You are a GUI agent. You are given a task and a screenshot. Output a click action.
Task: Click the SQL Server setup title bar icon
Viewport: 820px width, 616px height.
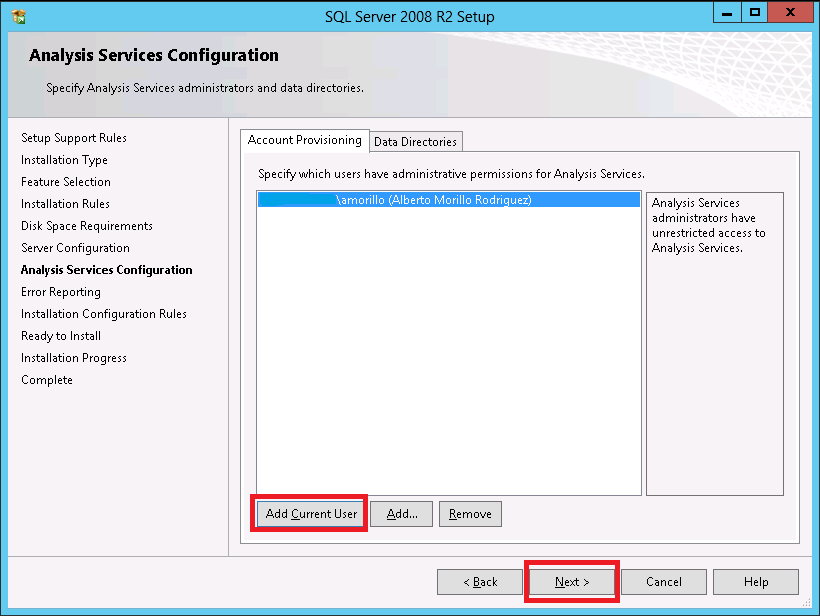pyautogui.click(x=19, y=16)
